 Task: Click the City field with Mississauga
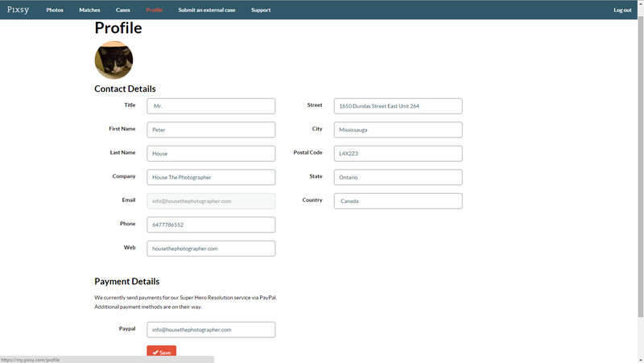click(398, 130)
